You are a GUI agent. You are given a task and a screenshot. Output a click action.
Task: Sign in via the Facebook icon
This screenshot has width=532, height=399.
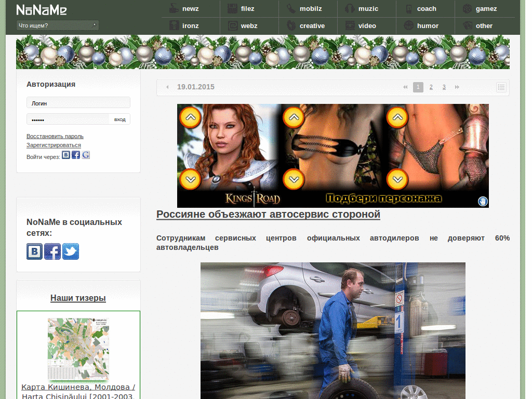[75, 154]
